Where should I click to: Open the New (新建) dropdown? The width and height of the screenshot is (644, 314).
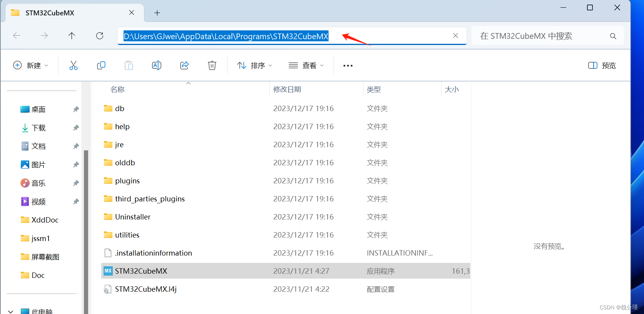[x=31, y=65]
